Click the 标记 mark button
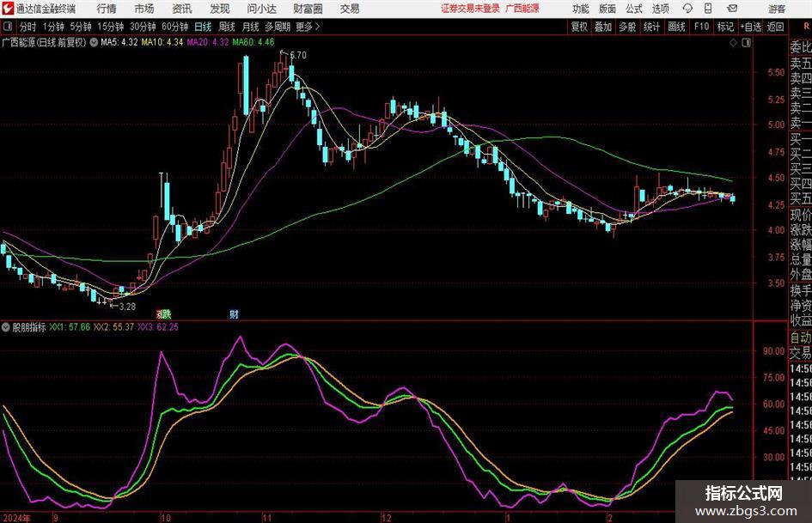The image size is (812, 523). click(x=725, y=27)
